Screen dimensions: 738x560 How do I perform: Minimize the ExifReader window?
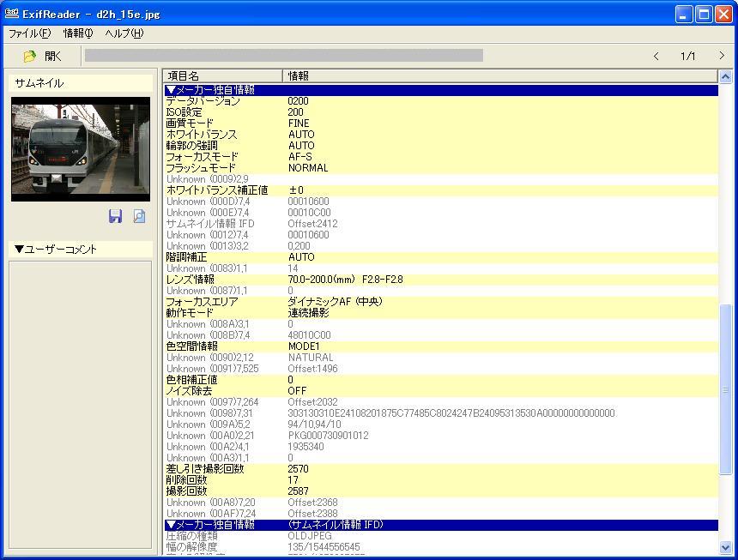[684, 14]
